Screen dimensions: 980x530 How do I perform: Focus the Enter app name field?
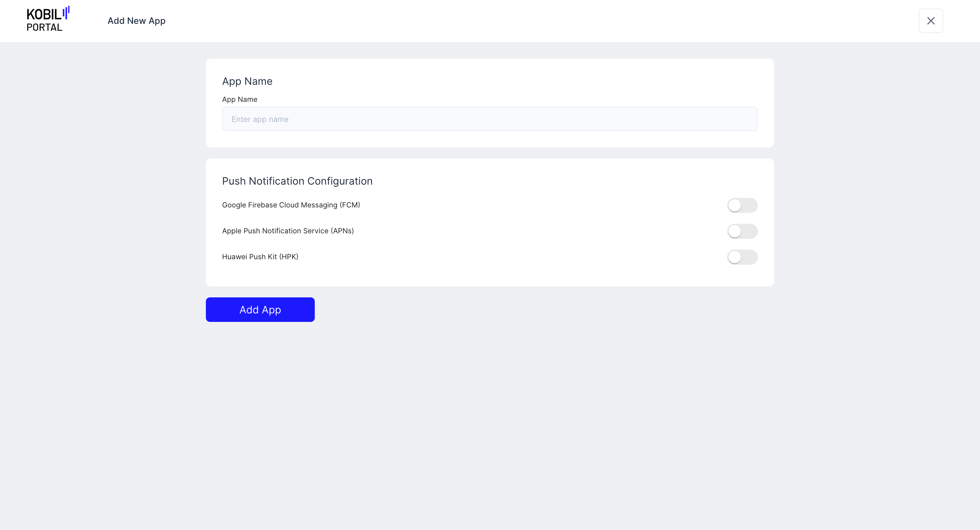tap(490, 119)
